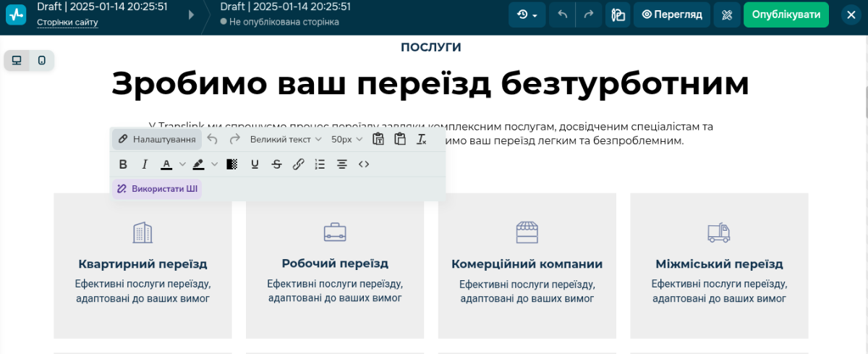Viewport: 868px width, 354px height.
Task: Undo in the text formatting toolbar
Action: pyautogui.click(x=212, y=139)
